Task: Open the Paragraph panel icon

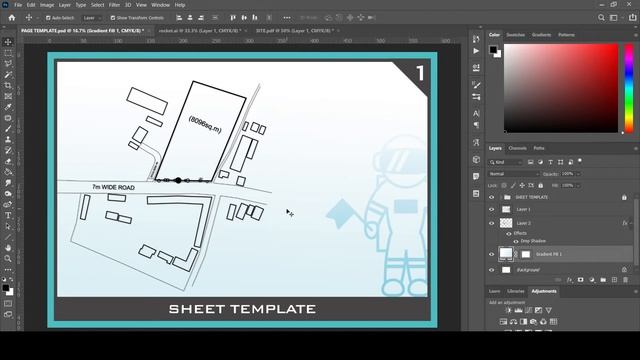Action: coord(476,125)
